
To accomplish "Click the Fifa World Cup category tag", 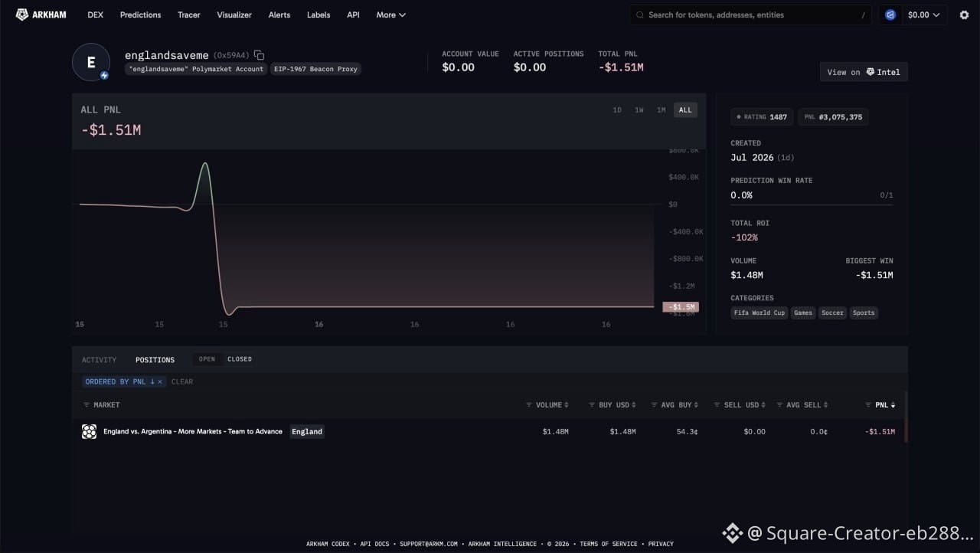I will click(x=759, y=312).
